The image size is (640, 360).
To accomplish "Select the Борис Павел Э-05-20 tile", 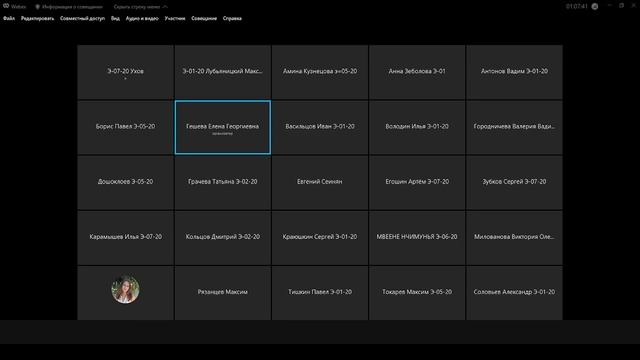I will click(x=125, y=127).
